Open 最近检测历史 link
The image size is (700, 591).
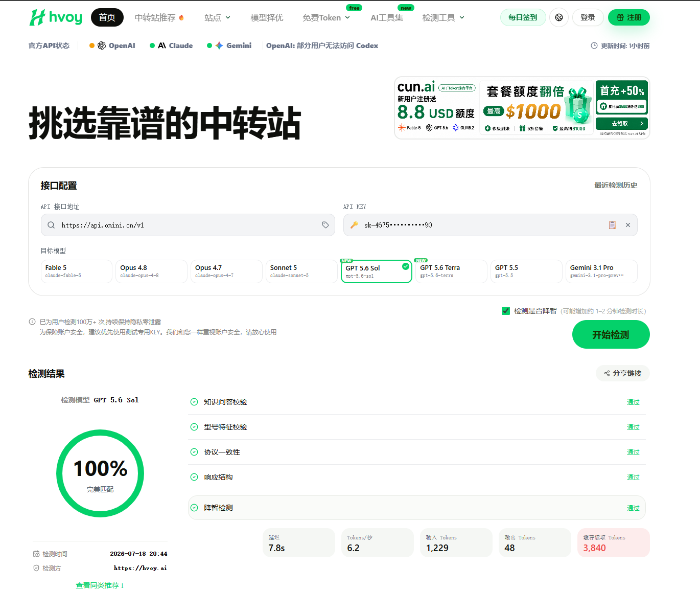616,185
